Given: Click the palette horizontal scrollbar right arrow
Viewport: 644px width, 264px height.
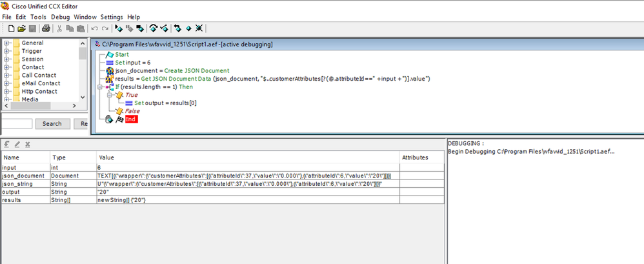Looking at the screenshot, I should [74, 105].
